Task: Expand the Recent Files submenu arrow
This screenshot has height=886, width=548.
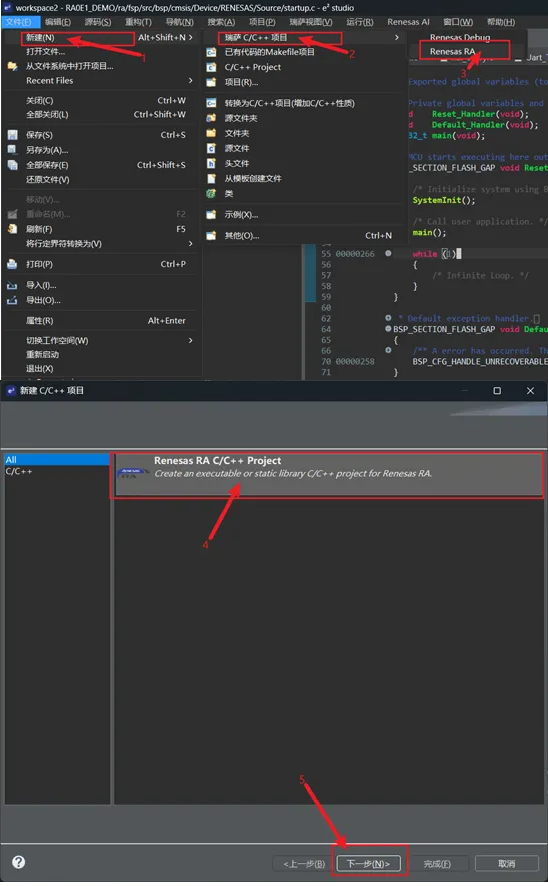Action: tap(190, 81)
